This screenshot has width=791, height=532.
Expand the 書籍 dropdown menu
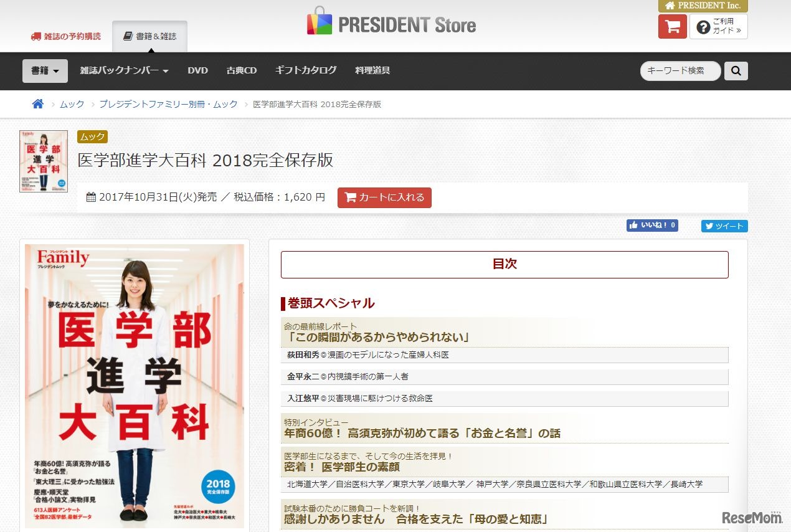[44, 70]
